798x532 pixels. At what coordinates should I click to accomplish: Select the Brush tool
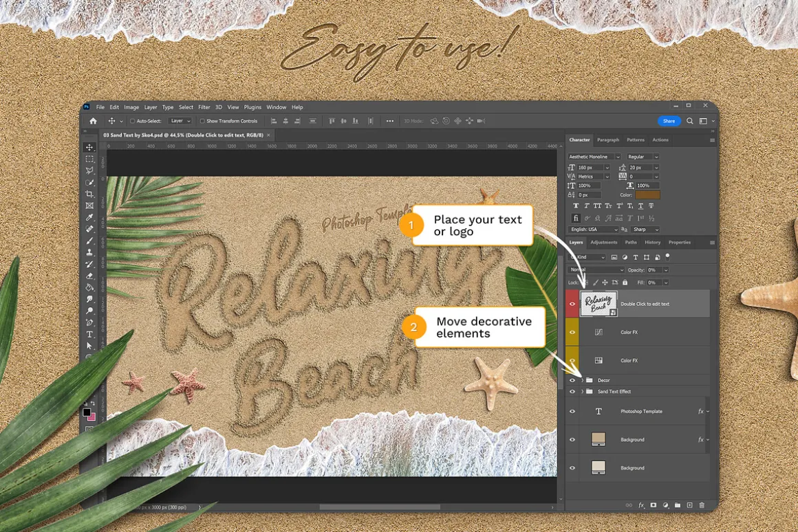[89, 241]
